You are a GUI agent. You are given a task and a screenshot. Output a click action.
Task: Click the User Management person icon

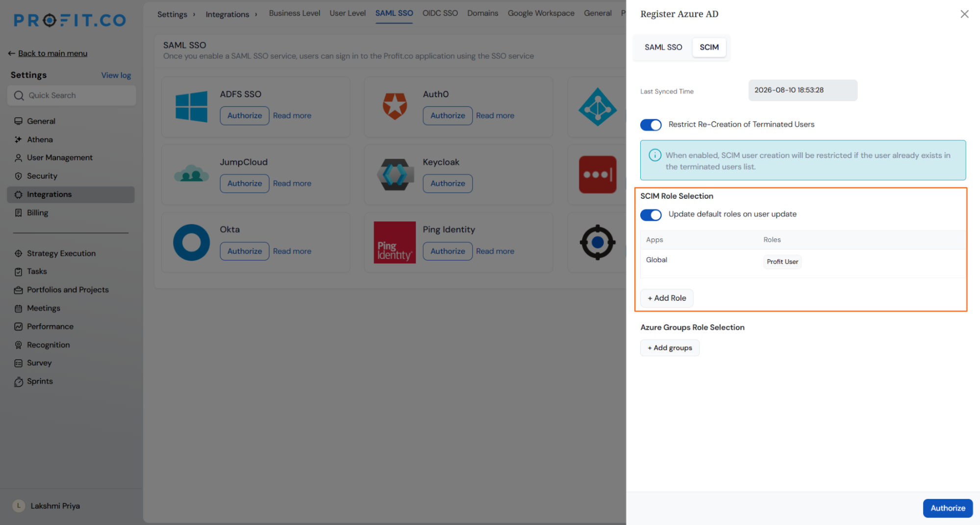(18, 157)
